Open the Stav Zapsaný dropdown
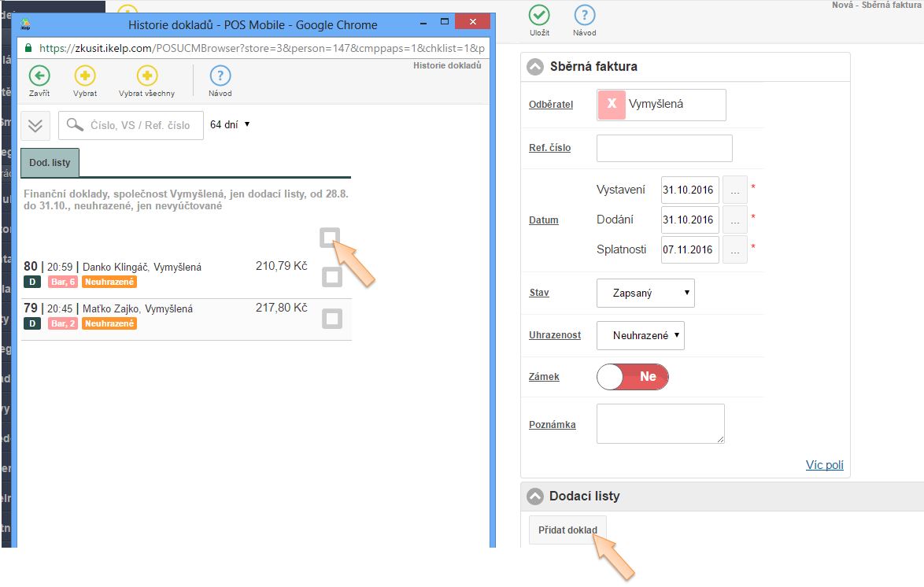 click(x=645, y=293)
